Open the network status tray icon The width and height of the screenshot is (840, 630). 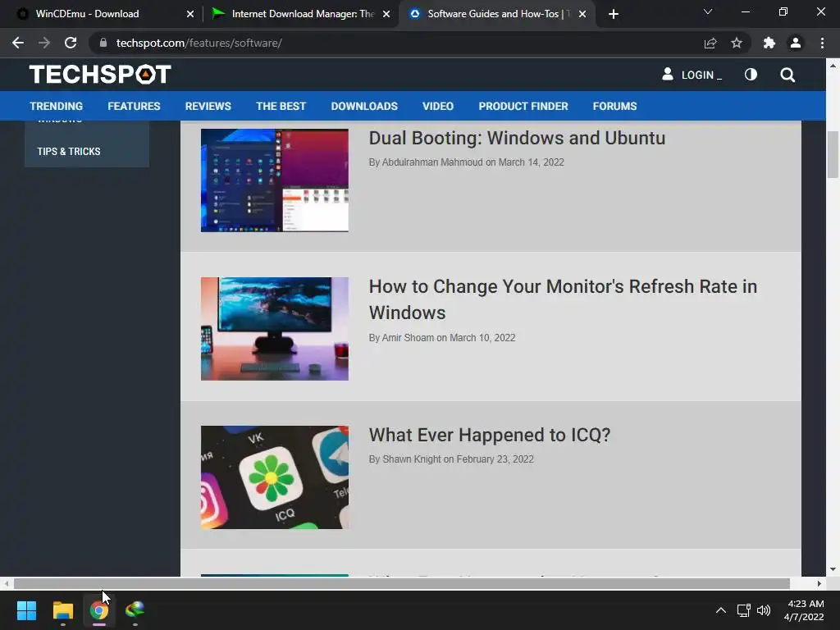[x=743, y=610]
